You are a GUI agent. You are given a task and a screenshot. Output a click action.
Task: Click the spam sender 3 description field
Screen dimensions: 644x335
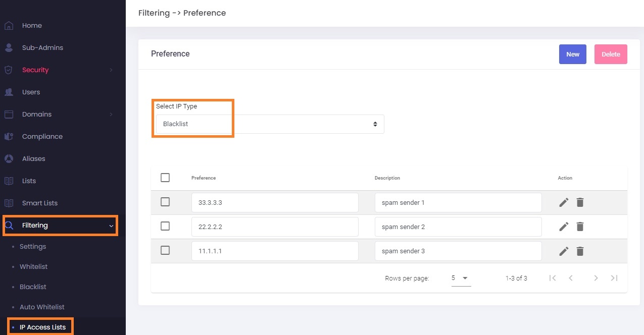tap(458, 251)
